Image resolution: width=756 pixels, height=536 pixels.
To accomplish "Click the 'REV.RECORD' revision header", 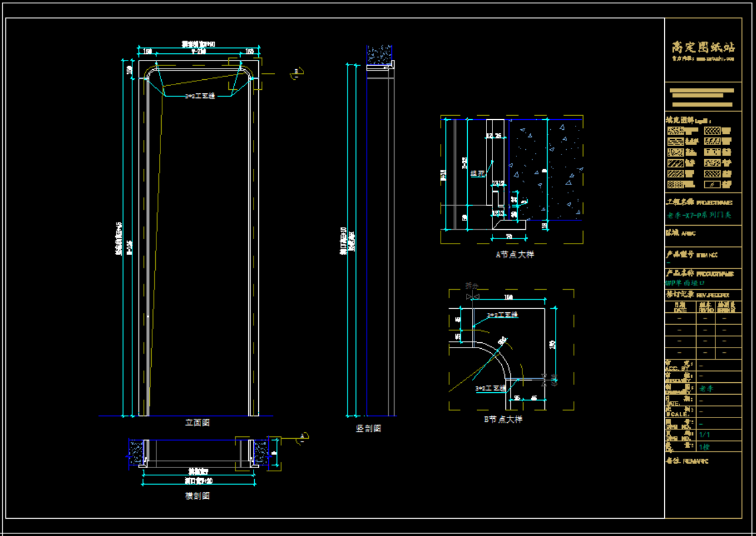I will click(713, 294).
